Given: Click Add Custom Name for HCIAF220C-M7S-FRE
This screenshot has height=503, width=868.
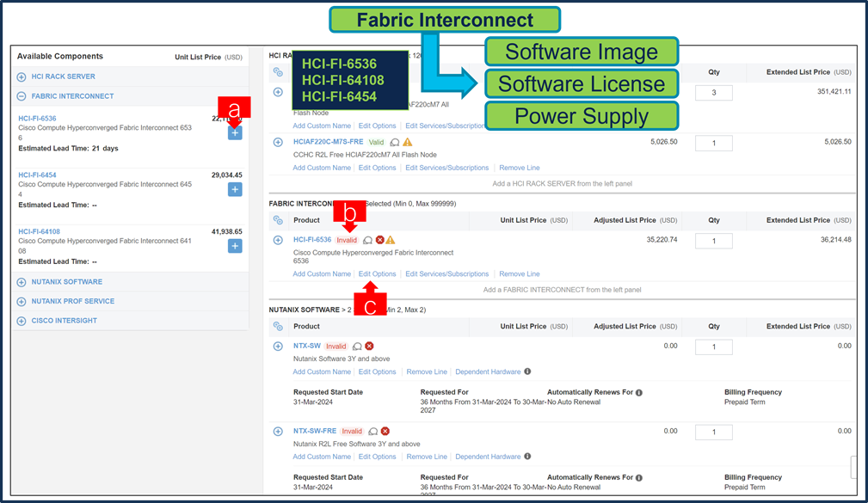Looking at the screenshot, I should (322, 168).
